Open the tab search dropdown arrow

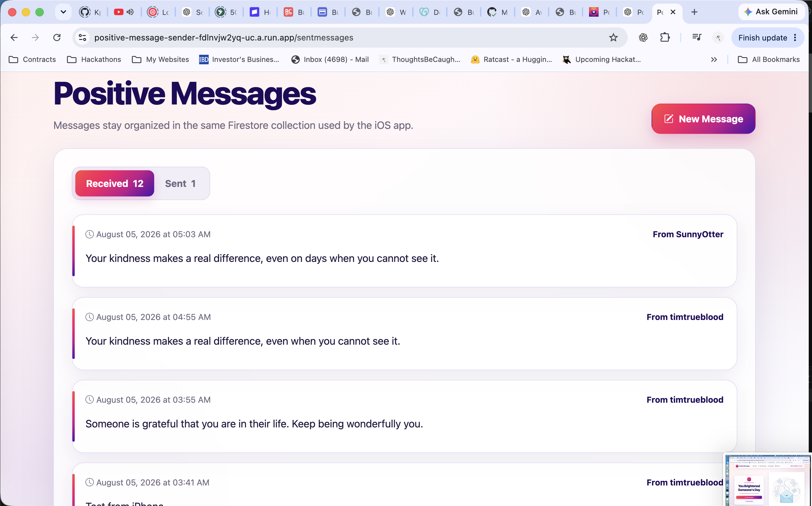(x=63, y=12)
